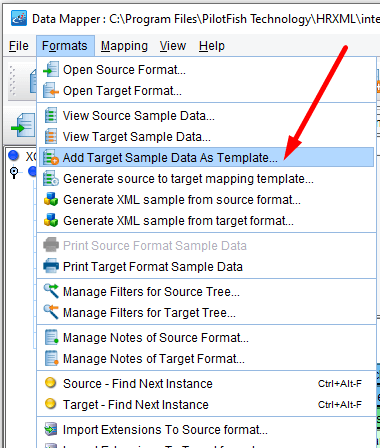Click the Add Target Sample Data template icon
380x448 pixels.
(51, 158)
